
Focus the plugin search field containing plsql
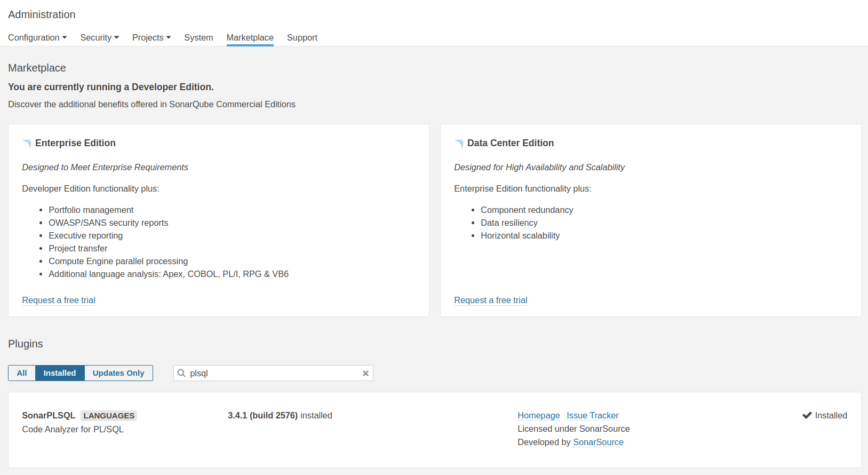tap(272, 373)
